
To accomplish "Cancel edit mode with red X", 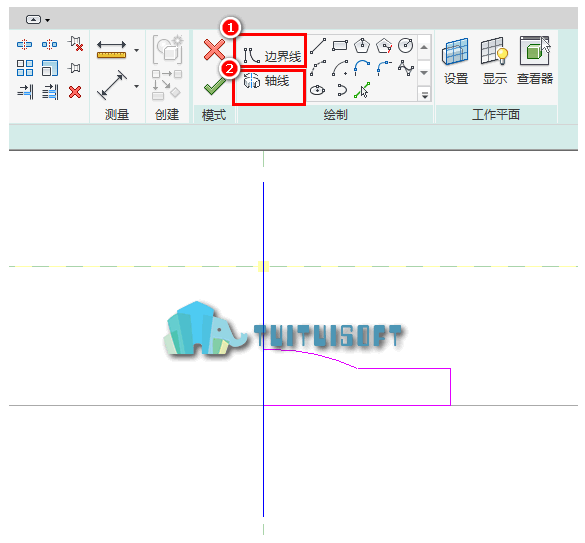I will click(x=215, y=50).
